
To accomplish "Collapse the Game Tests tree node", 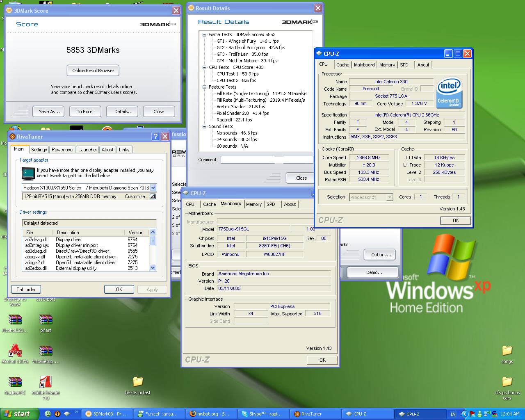I will tap(204, 34).
